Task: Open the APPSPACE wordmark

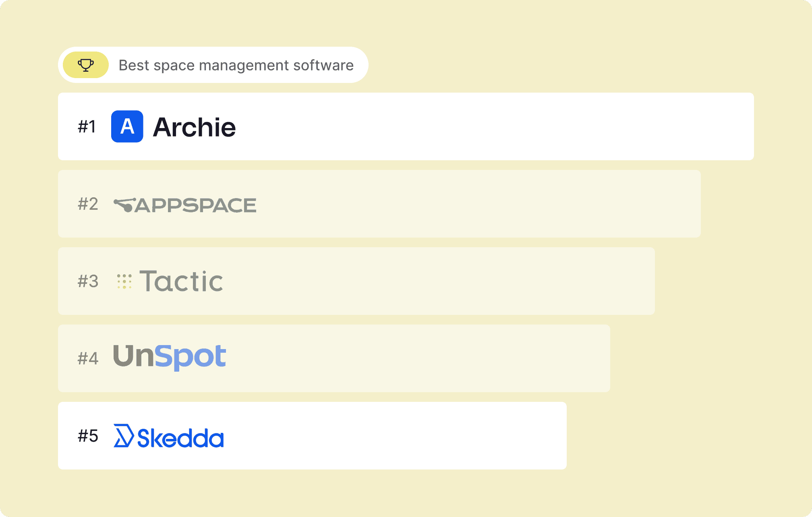Action: coord(196,205)
